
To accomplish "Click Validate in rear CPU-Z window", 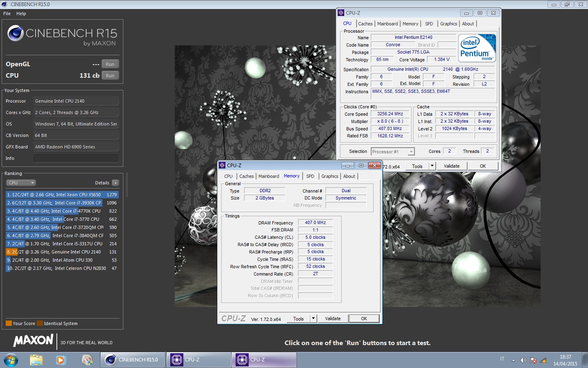I will coord(452,166).
